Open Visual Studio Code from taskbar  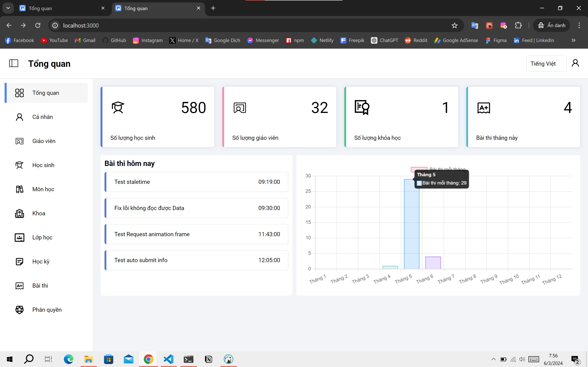click(169, 359)
